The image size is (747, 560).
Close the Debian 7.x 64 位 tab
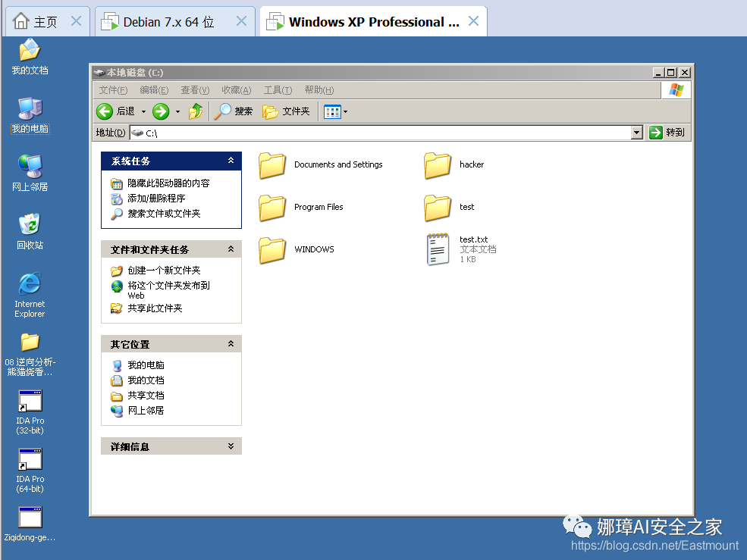tap(241, 21)
